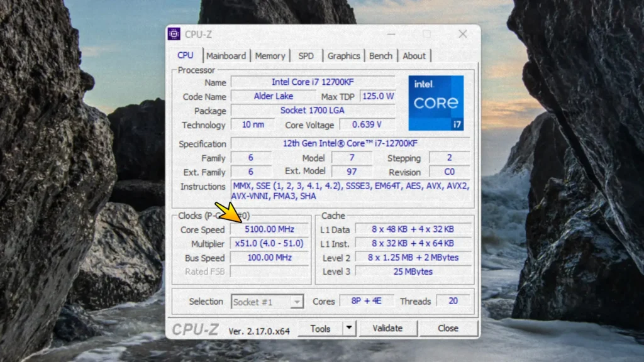Open the SPD tab
This screenshot has width=644, height=362.
306,56
